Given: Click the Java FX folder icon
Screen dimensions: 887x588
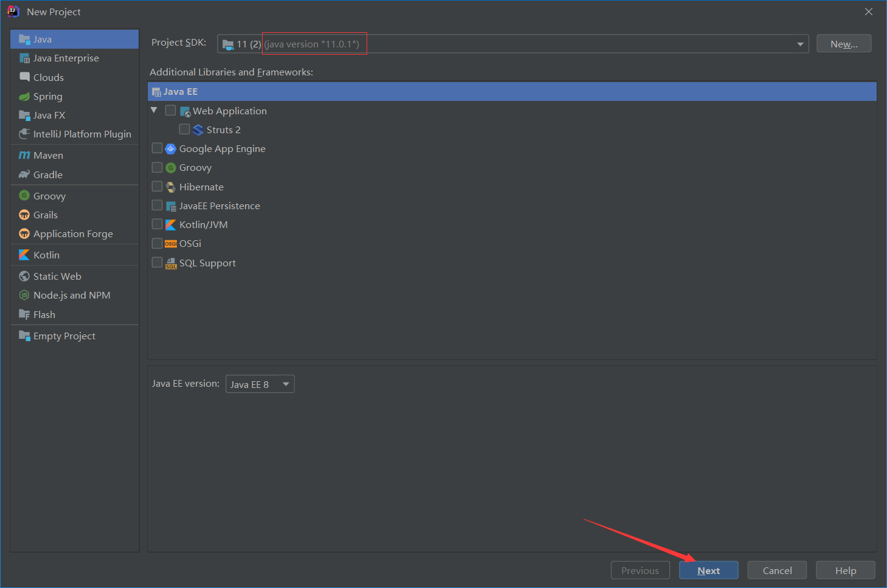Looking at the screenshot, I should (x=24, y=115).
